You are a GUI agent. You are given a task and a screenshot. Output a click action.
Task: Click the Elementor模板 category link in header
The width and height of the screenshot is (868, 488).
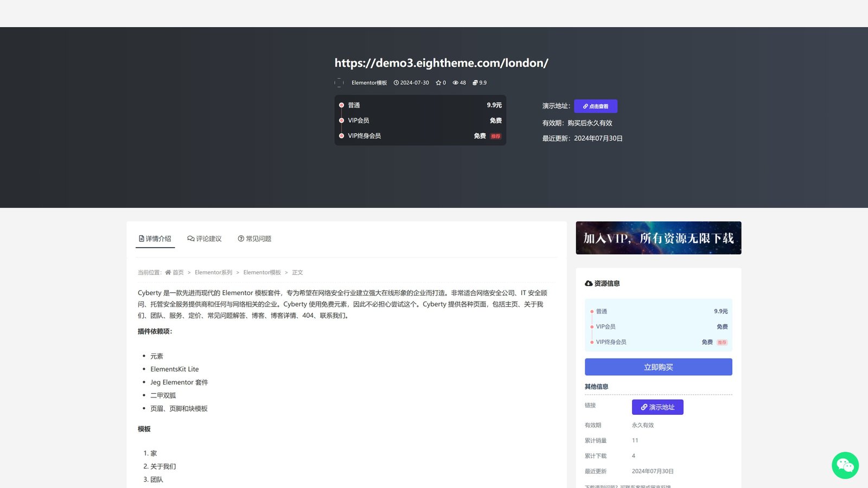369,83
